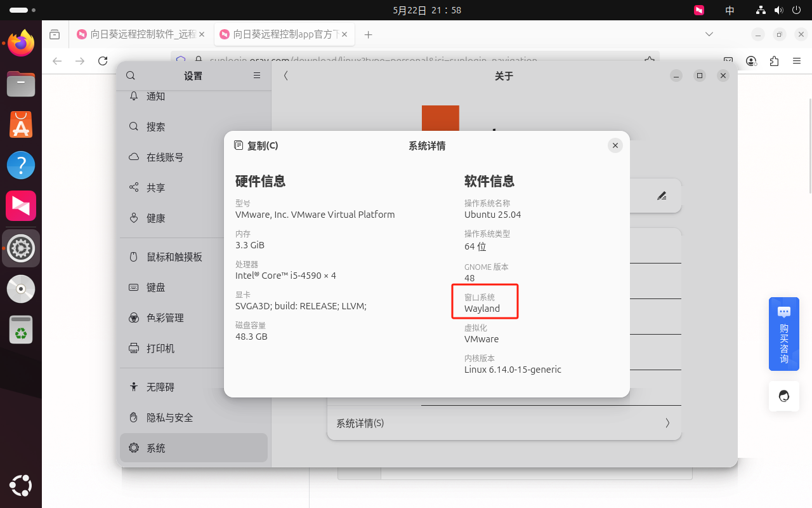Click the Activities pill at top left
This screenshot has height=508, width=812.
[22, 10]
